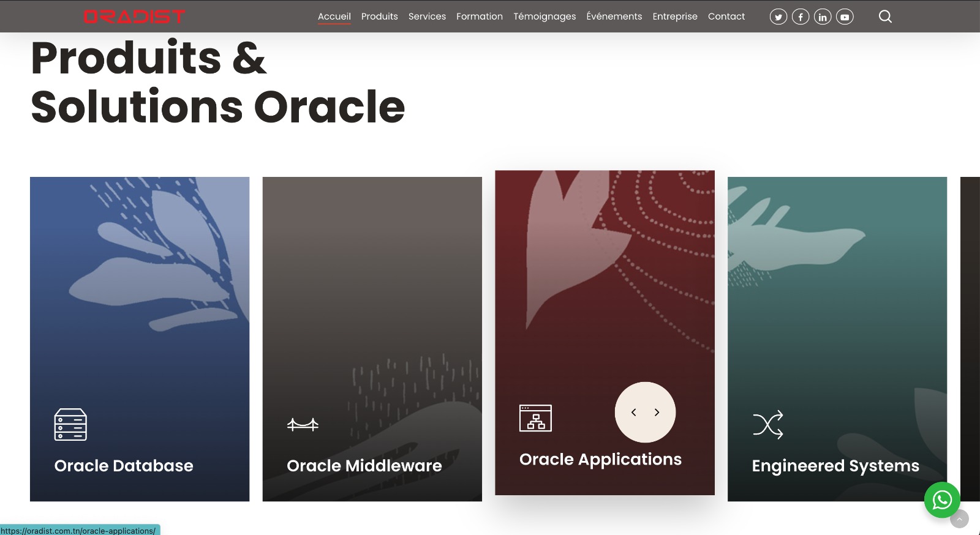Click the Oracle Applications sitemap icon
This screenshot has height=535, width=980.
535,418
